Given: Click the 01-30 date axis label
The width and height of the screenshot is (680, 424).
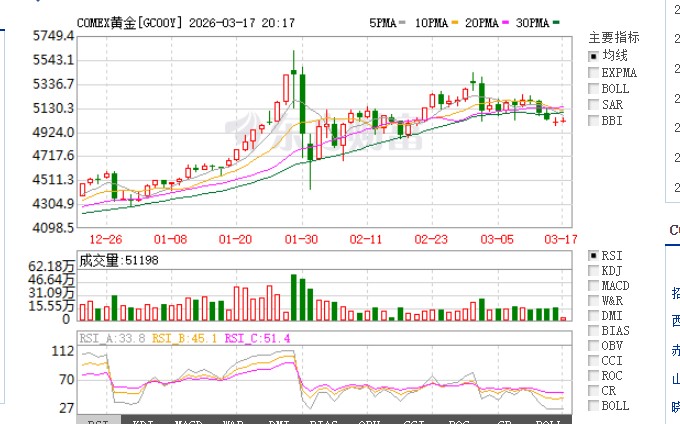Looking at the screenshot, I should (301, 240).
